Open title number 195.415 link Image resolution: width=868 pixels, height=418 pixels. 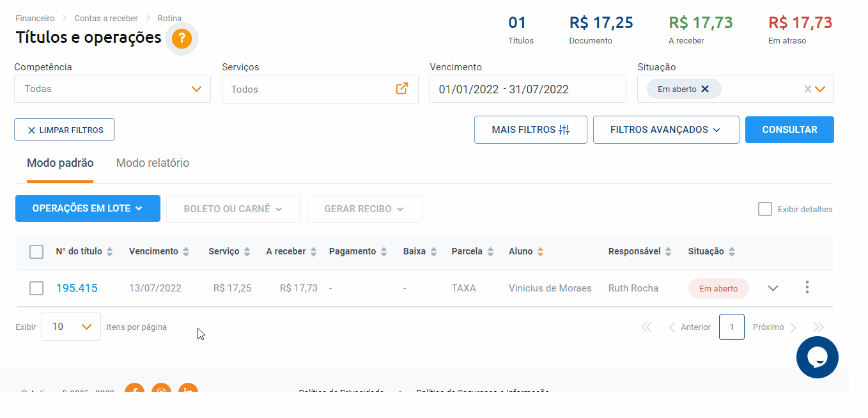pyautogui.click(x=77, y=288)
